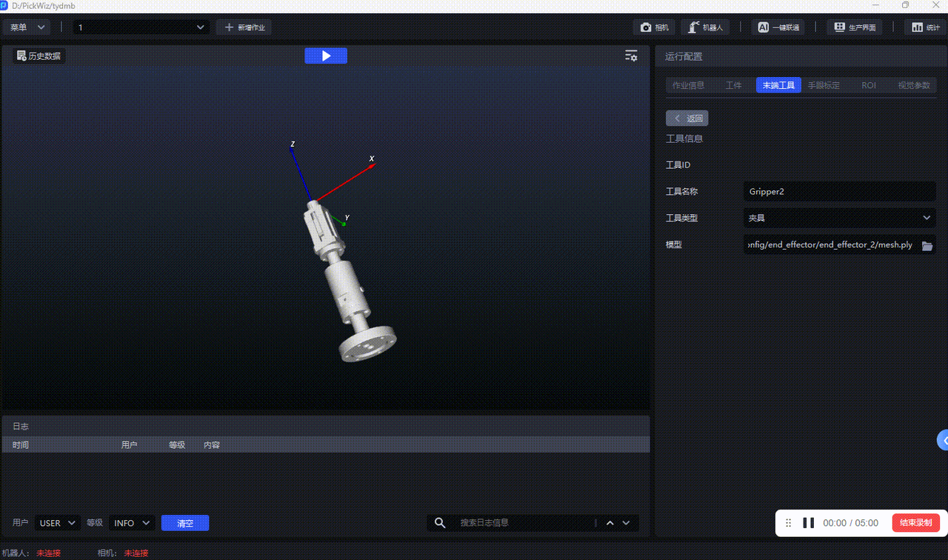Image resolution: width=948 pixels, height=560 pixels.
Task: Switch to production interface
Action: coord(855,27)
